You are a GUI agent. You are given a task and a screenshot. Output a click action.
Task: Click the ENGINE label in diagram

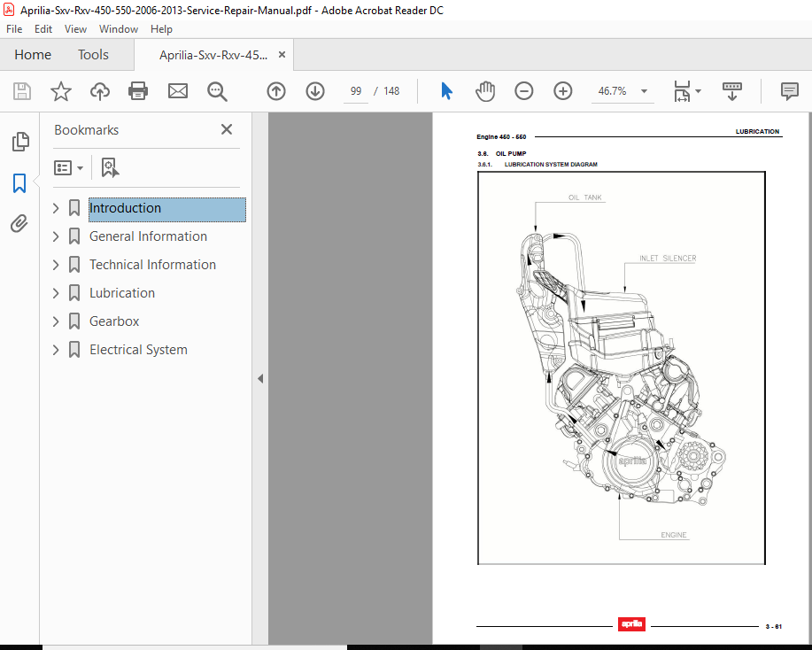[673, 535]
